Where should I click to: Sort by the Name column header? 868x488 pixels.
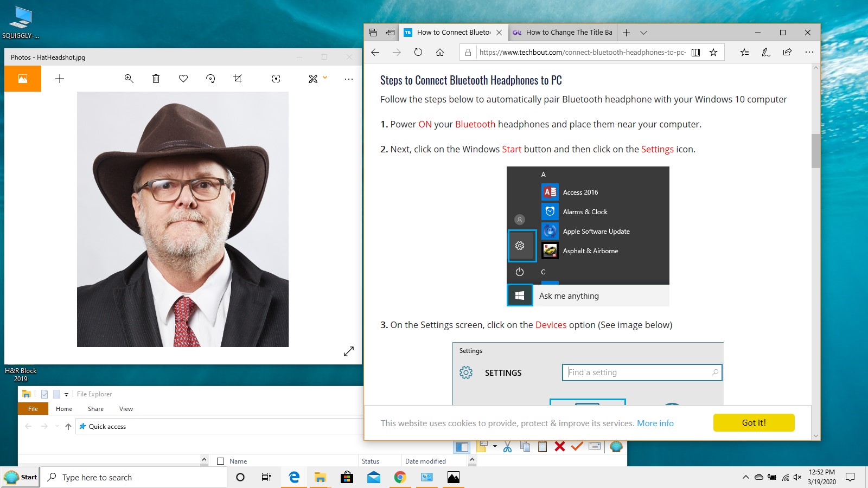(x=238, y=461)
